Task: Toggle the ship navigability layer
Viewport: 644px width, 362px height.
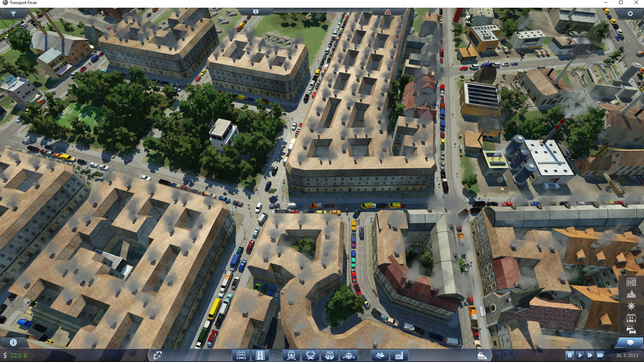Action: pyautogui.click(x=631, y=306)
